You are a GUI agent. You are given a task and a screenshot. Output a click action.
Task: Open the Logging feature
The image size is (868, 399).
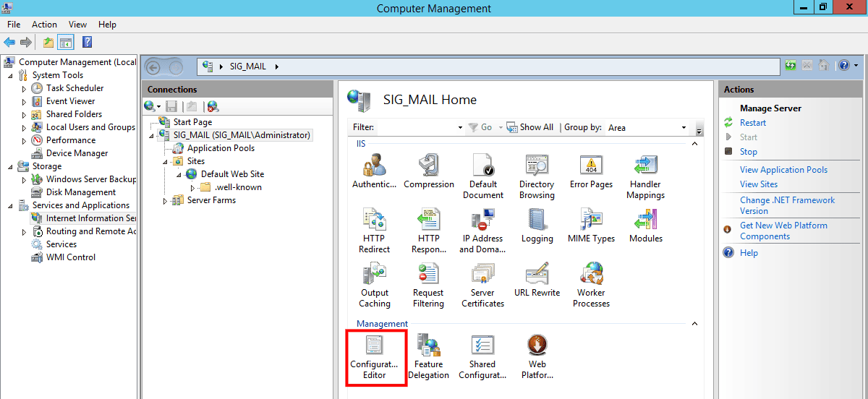(x=537, y=226)
